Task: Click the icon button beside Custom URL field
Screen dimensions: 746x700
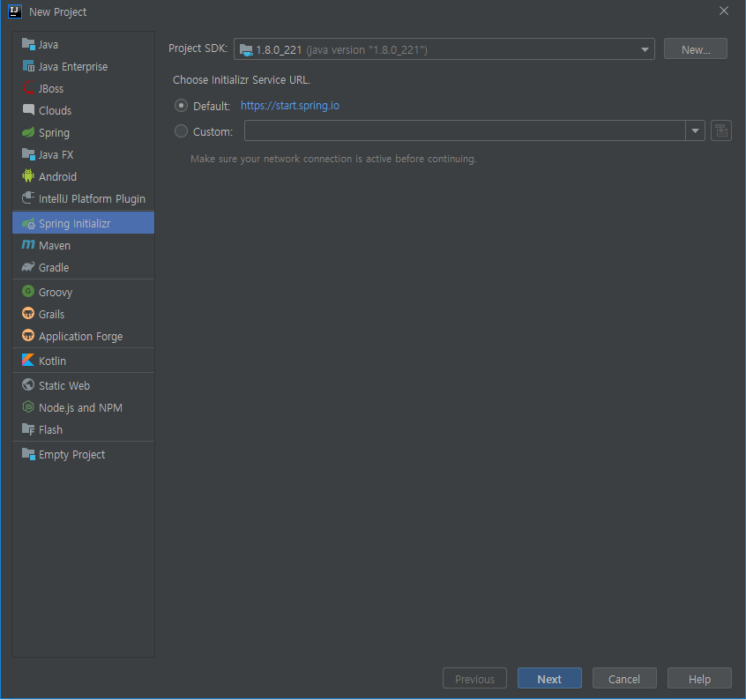Action: [x=720, y=130]
